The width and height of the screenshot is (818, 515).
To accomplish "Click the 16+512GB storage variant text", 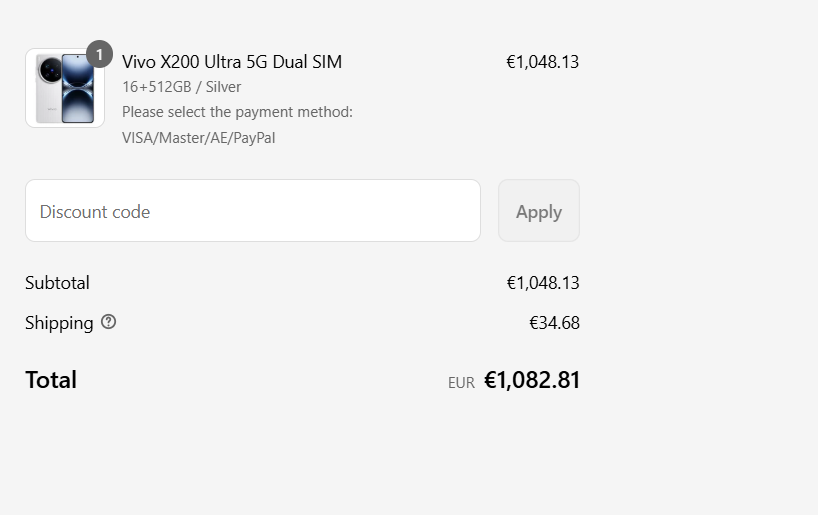I will (156, 87).
